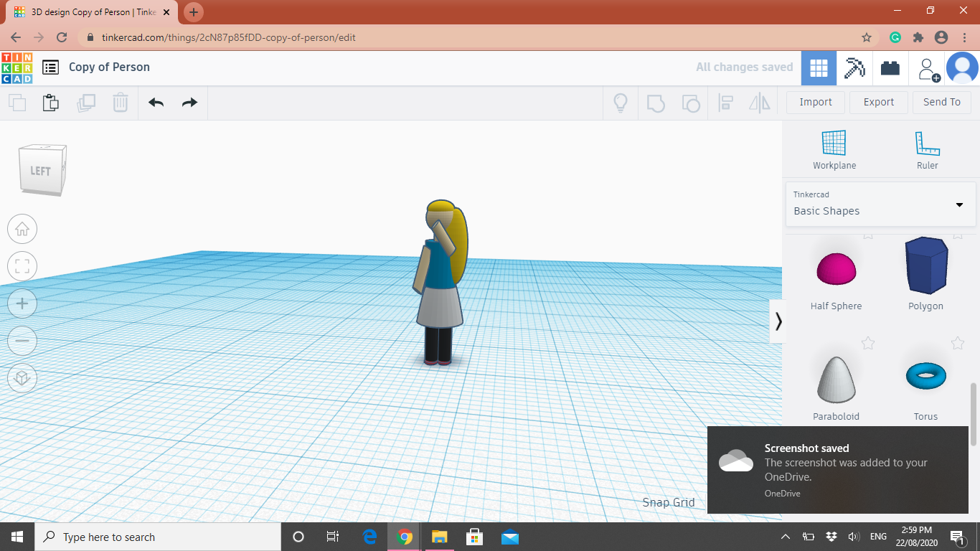
Task: Open the Extensions puzzle icon
Action: (x=918, y=37)
